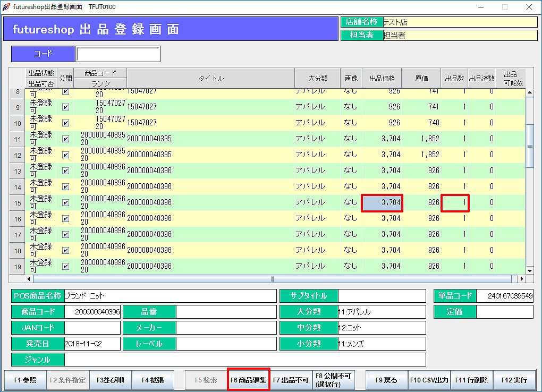The width and height of the screenshot is (542, 392).
Task: Uncheck 公開 checkbox in row 11
Action: pyautogui.click(x=65, y=139)
